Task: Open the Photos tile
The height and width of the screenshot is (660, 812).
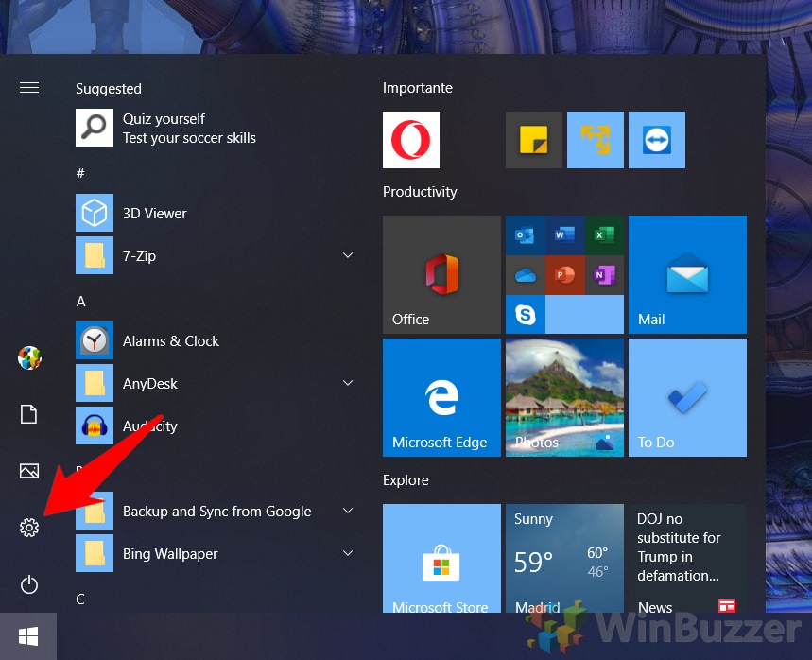Action: (x=564, y=397)
